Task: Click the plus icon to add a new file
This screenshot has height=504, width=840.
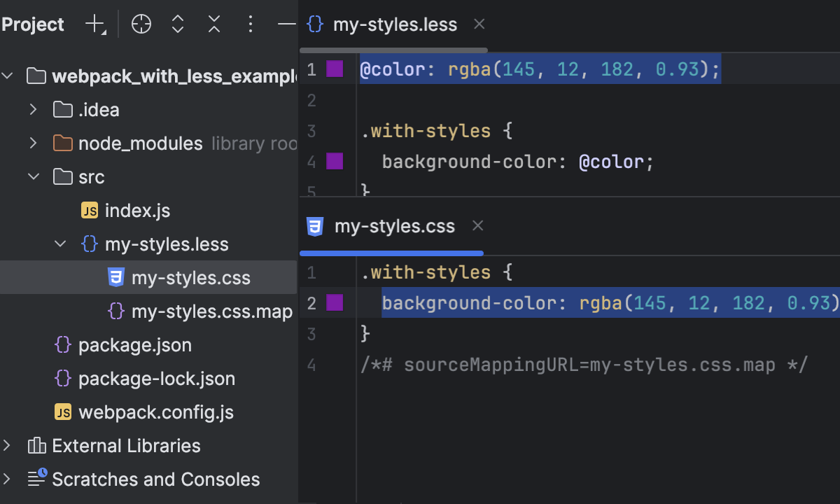Action: (x=94, y=24)
